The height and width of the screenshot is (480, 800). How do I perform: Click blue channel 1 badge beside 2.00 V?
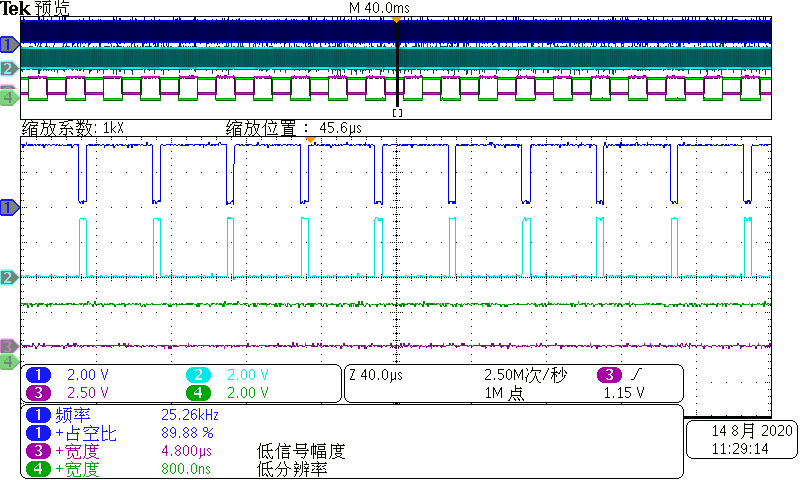pyautogui.click(x=38, y=375)
